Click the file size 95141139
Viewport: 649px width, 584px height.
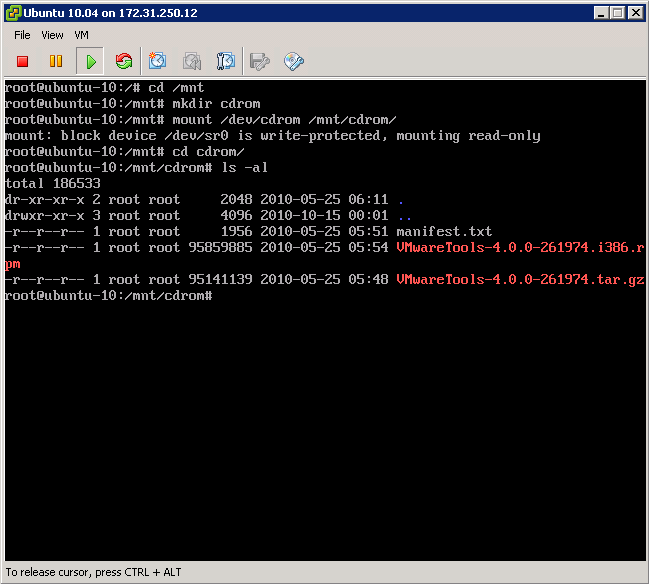coord(220,280)
